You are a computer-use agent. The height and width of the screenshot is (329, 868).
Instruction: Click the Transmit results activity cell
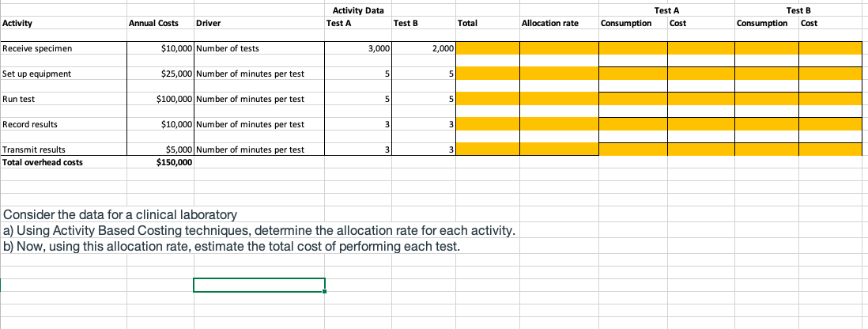coord(63,149)
